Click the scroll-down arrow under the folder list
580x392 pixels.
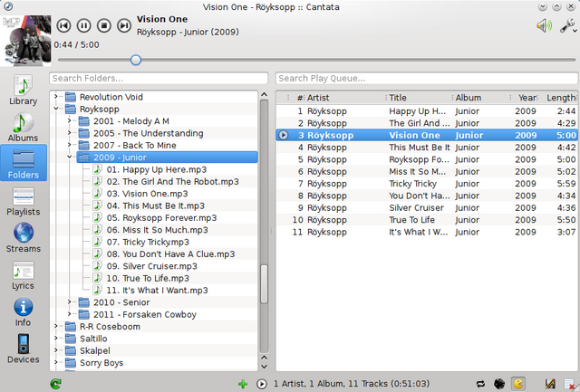(264, 367)
